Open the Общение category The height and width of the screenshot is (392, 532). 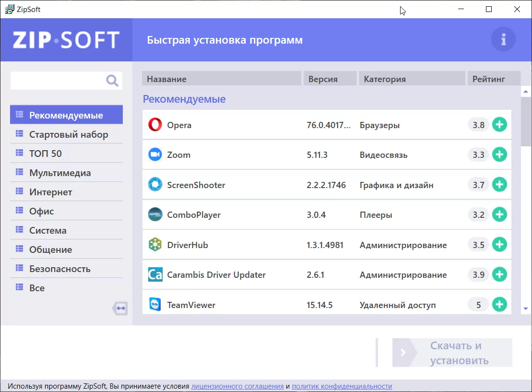[67, 249]
